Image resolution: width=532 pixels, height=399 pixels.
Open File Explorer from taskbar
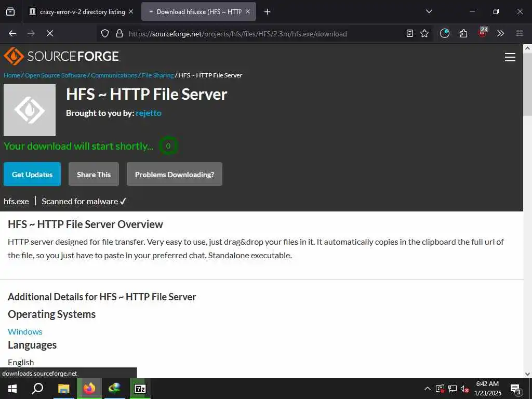[63, 389]
